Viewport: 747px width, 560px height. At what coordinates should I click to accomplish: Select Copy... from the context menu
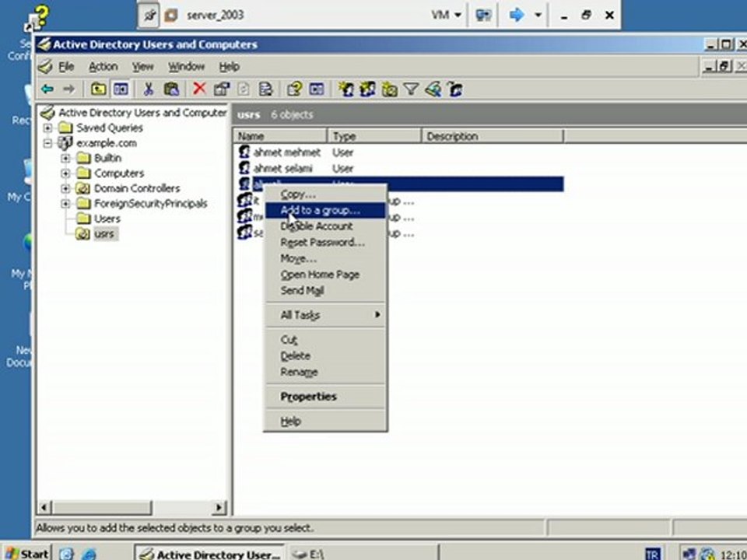(x=326, y=194)
